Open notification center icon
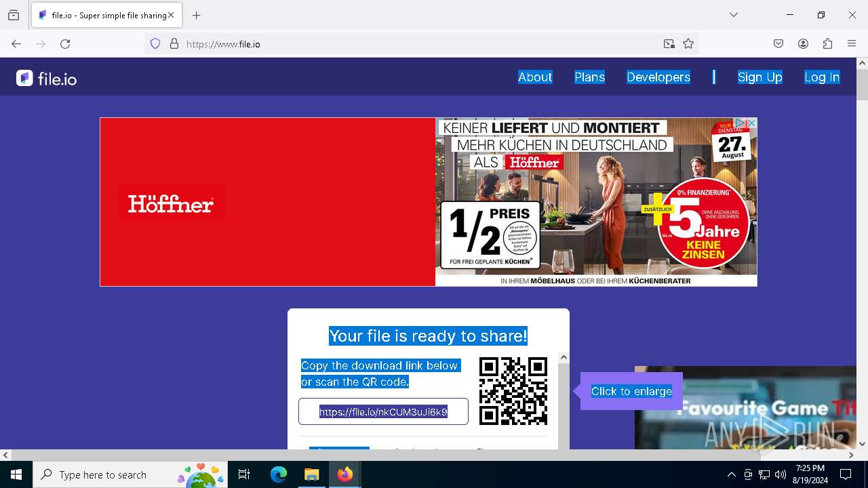 point(846,474)
